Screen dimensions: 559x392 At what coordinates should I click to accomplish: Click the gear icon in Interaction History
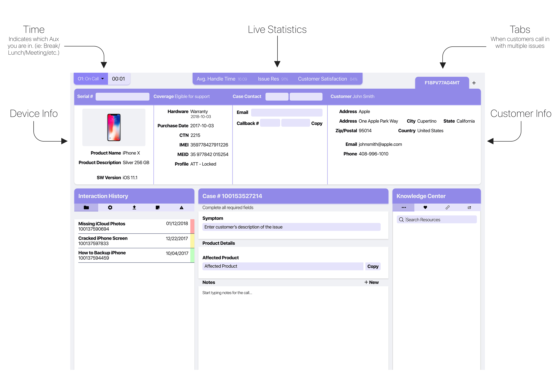(x=110, y=207)
